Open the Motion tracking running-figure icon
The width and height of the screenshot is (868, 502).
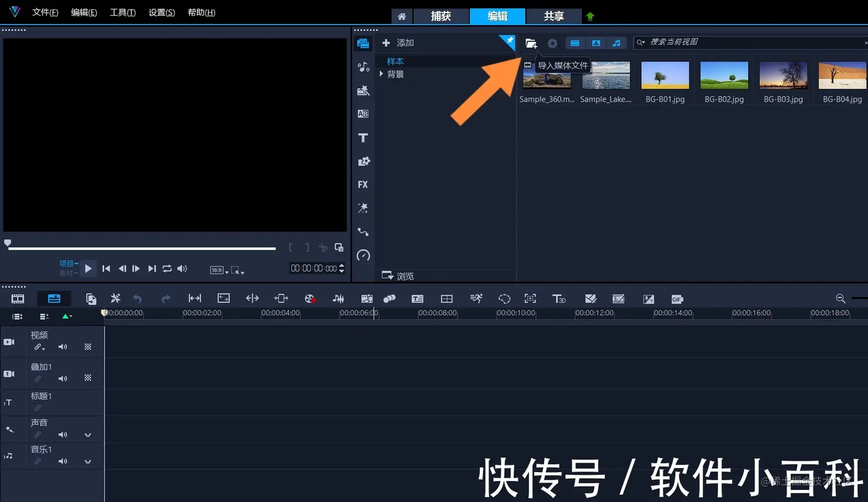pos(476,298)
